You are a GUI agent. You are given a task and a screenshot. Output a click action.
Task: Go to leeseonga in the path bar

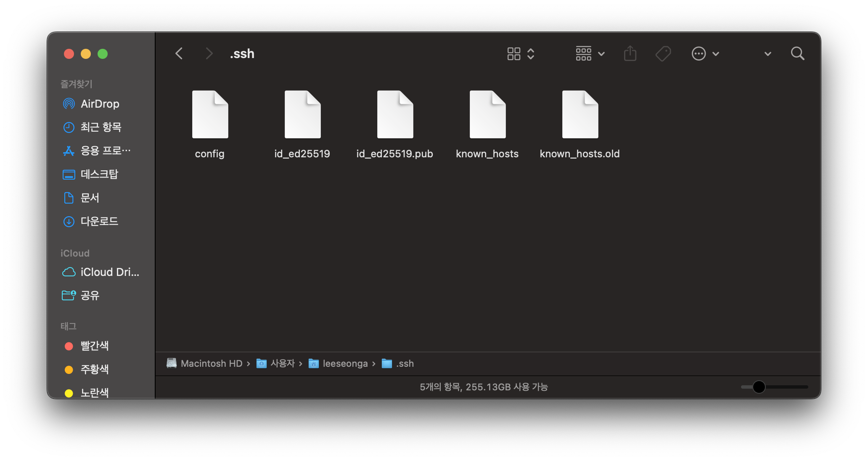click(345, 363)
